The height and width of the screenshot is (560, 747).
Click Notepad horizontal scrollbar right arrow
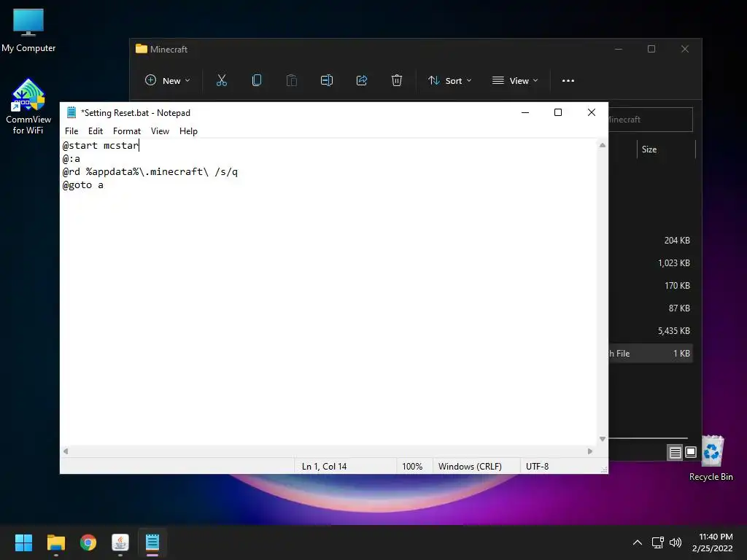pos(589,451)
